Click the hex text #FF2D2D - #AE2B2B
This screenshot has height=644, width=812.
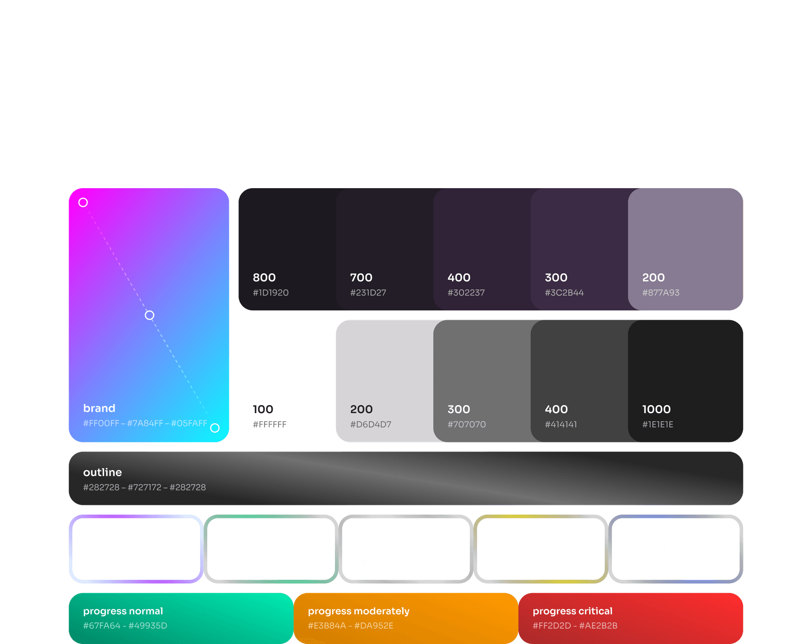click(575, 625)
